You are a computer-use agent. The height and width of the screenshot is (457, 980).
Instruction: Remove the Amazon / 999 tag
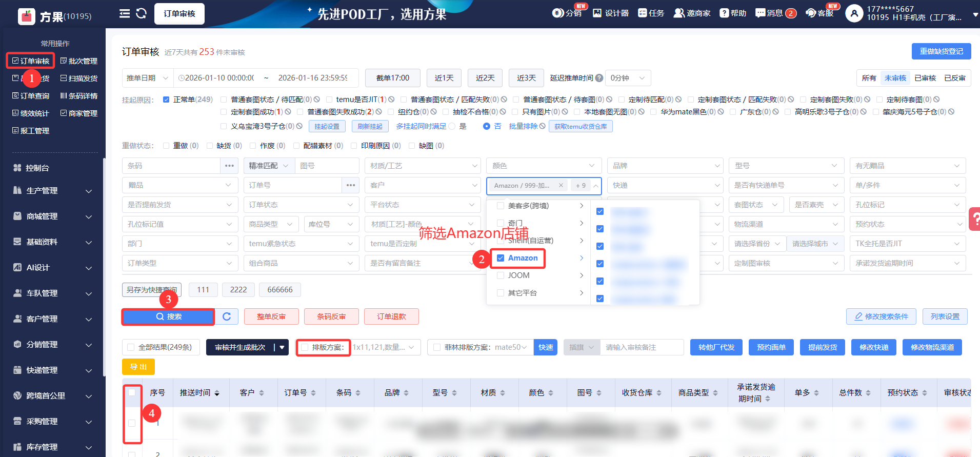[561, 185]
